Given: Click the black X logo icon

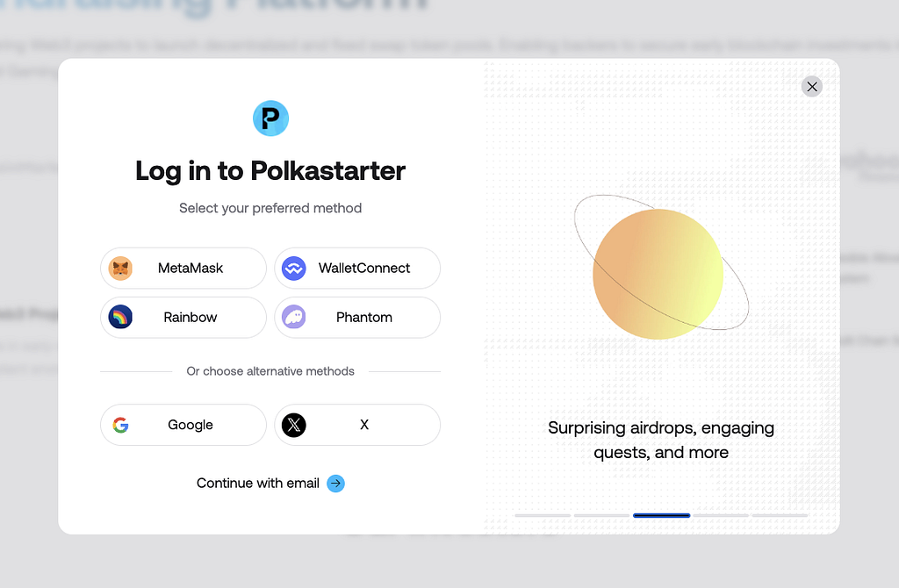Looking at the screenshot, I should [x=294, y=425].
